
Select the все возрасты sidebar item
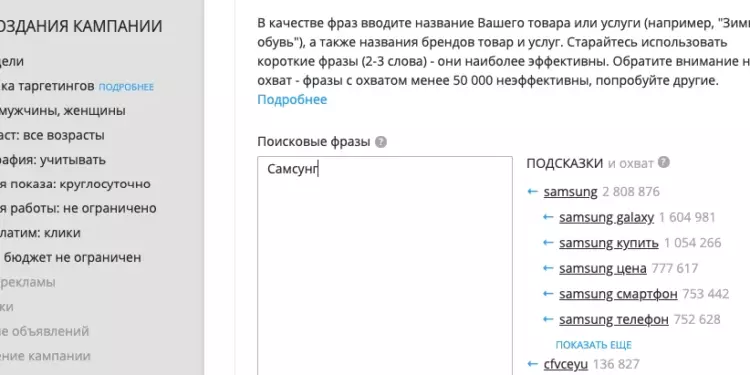(x=52, y=135)
